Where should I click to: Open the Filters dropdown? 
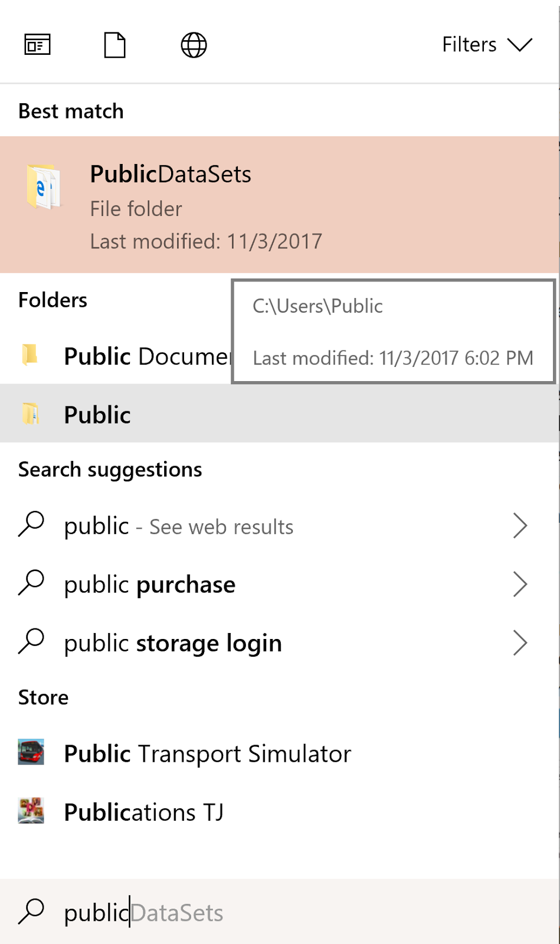(487, 44)
